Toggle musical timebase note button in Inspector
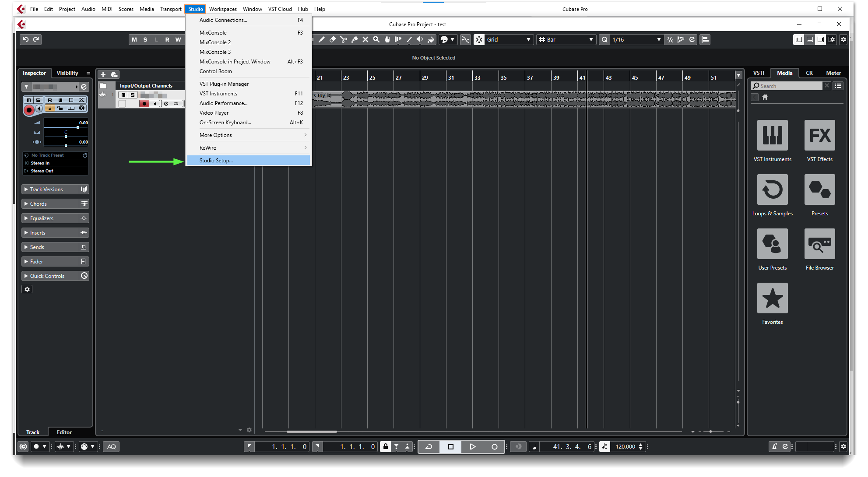868x477 pixels. pos(50,108)
